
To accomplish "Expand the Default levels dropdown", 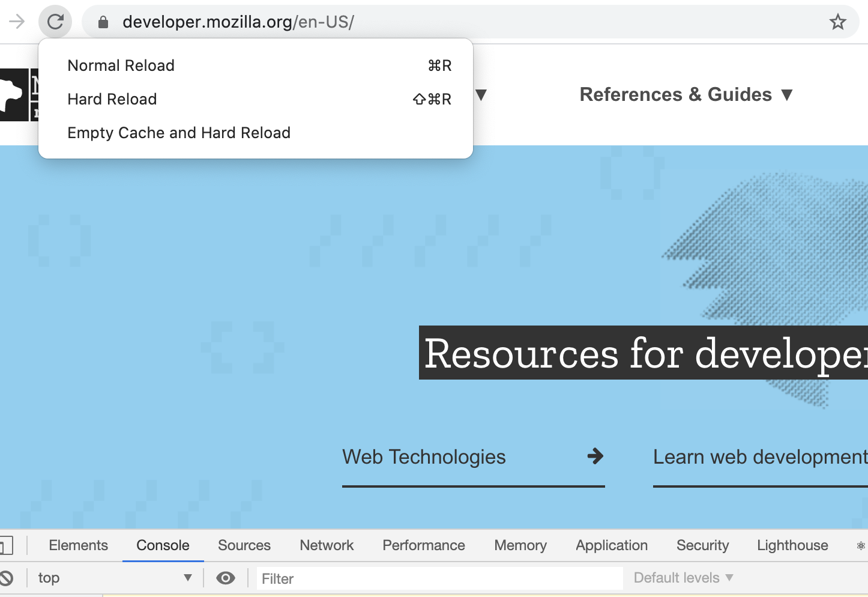I will [684, 578].
